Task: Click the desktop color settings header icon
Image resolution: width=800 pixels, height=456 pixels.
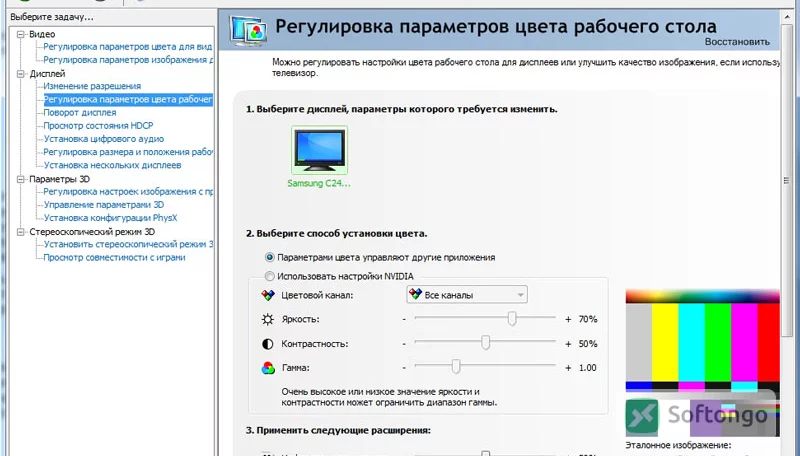Action: tap(248, 31)
